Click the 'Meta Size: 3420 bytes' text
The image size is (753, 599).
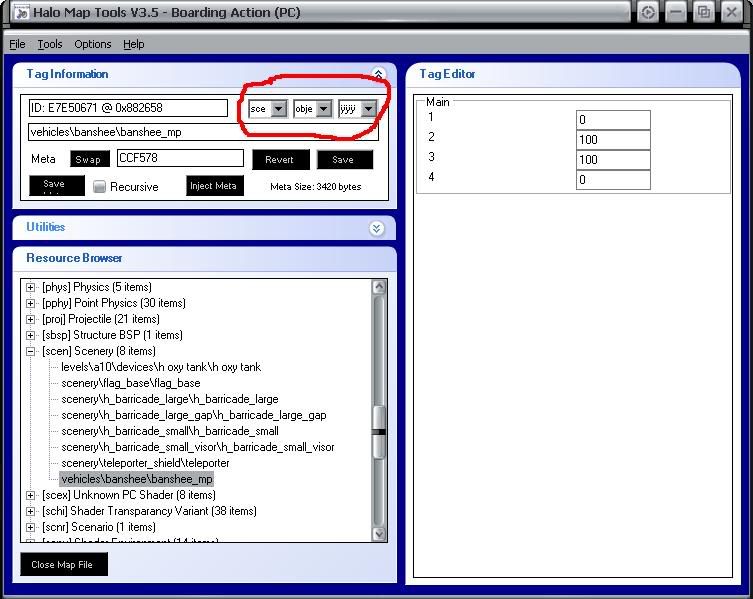(x=316, y=187)
